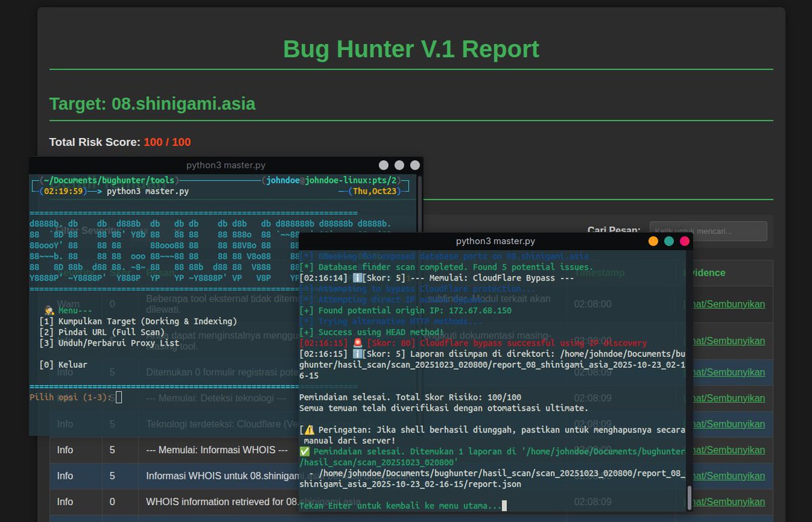Image resolution: width=812 pixels, height=522 pixels.
Task: Click menu option [2] Pindai URL (Full Scan)
Action: (x=102, y=332)
